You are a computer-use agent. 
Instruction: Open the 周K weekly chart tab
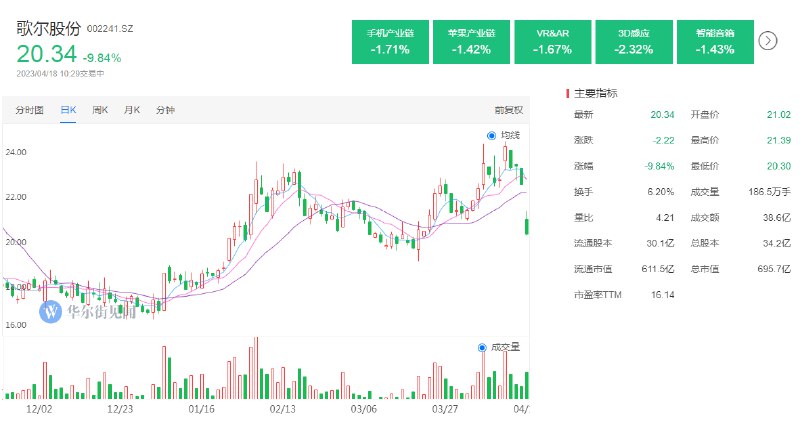100,110
